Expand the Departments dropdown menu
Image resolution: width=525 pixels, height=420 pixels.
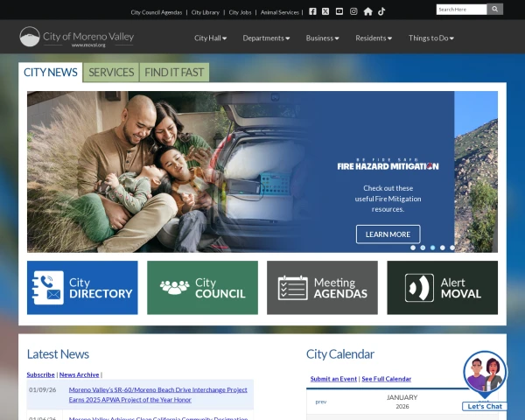[x=266, y=38]
